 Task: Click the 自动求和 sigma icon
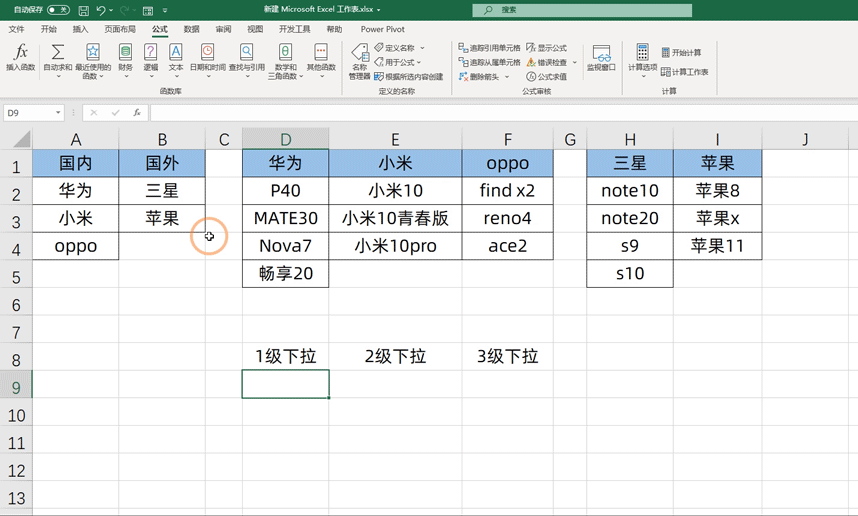pos(57,52)
